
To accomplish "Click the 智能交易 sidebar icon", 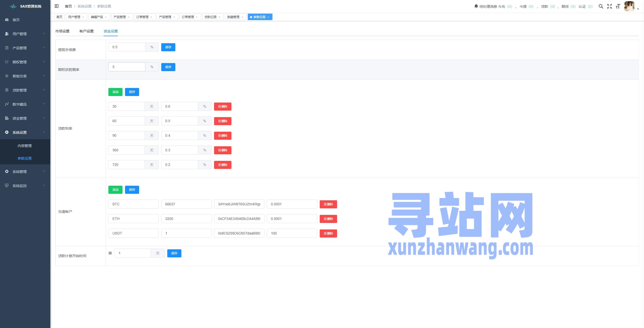I will tap(7, 76).
